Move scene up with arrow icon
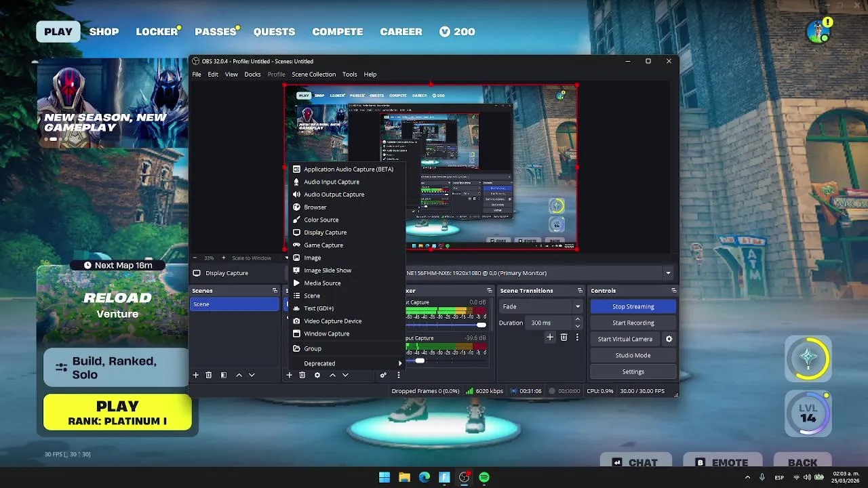Viewport: 868px width, 488px height. (239, 375)
